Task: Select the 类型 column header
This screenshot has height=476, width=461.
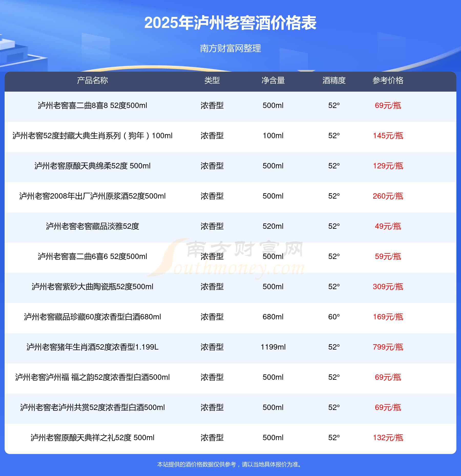Action: (x=212, y=81)
